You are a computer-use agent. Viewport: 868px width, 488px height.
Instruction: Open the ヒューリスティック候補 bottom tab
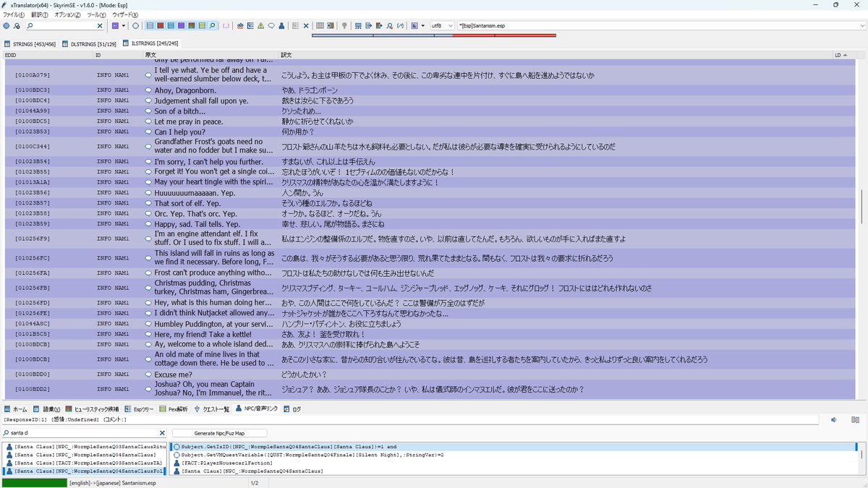(x=93, y=408)
